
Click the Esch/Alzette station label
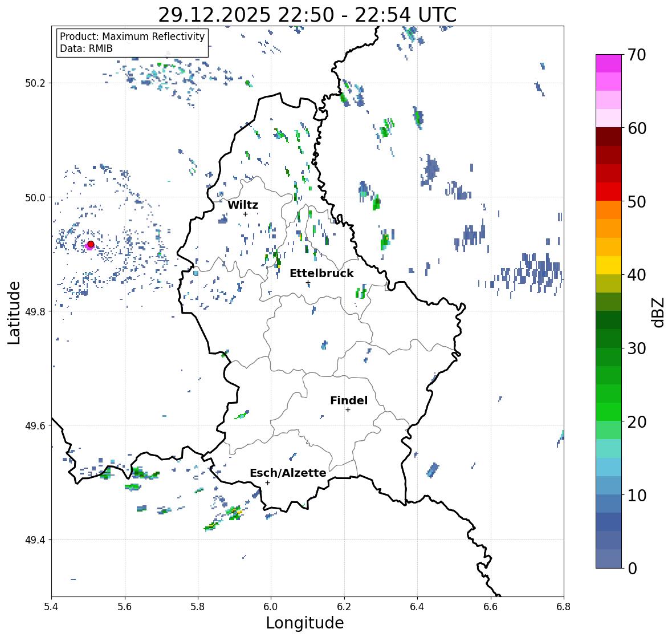(288, 473)
